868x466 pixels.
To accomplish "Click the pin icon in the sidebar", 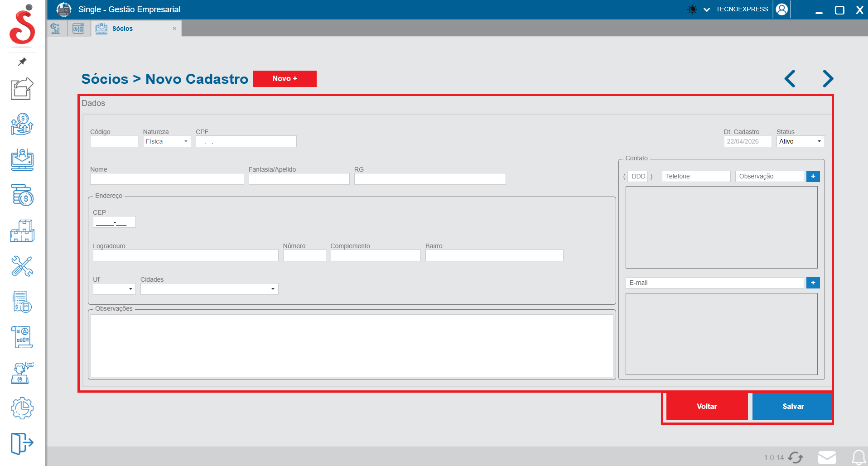I will tap(22, 62).
